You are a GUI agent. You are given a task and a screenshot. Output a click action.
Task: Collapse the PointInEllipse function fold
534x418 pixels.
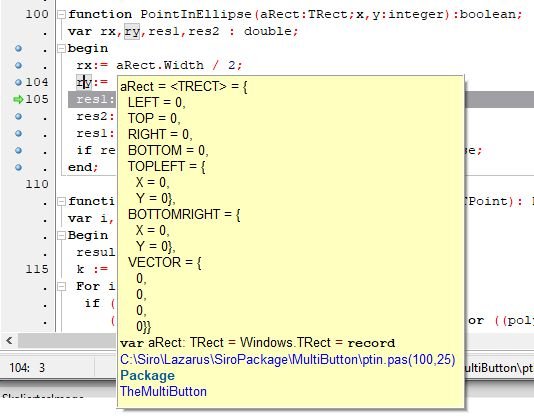(x=61, y=14)
